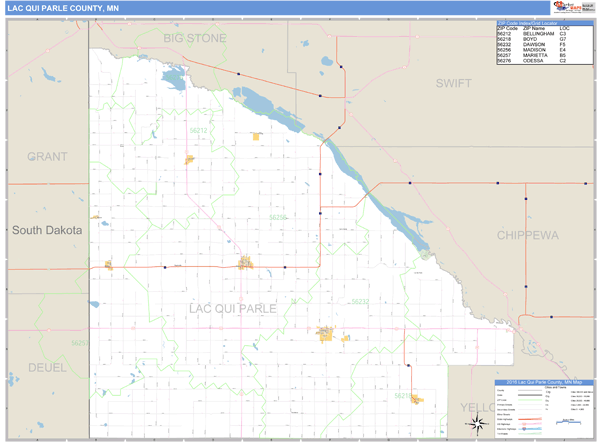Click the South Dakota state label
The height and width of the screenshot is (442, 600).
[x=47, y=230]
